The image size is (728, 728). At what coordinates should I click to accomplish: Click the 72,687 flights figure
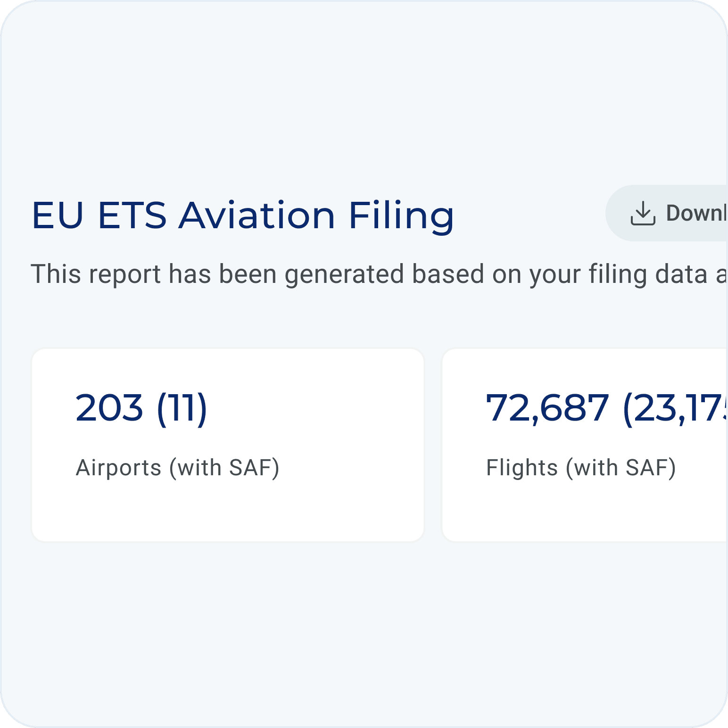(x=547, y=408)
